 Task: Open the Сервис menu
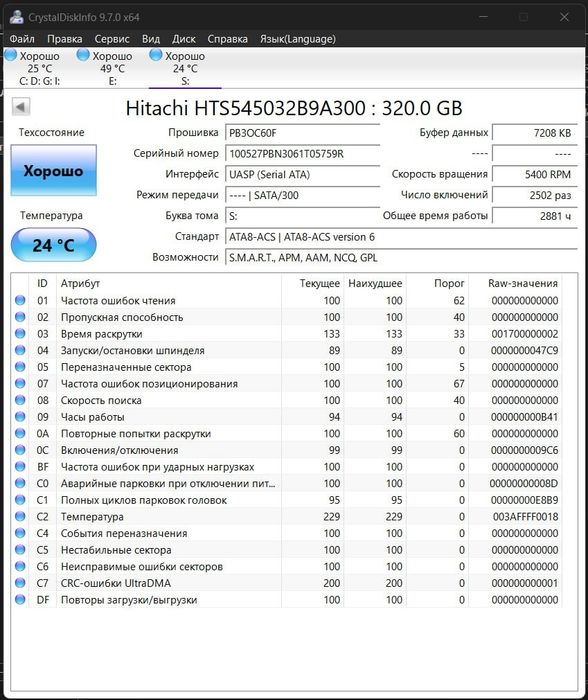pyautogui.click(x=112, y=39)
